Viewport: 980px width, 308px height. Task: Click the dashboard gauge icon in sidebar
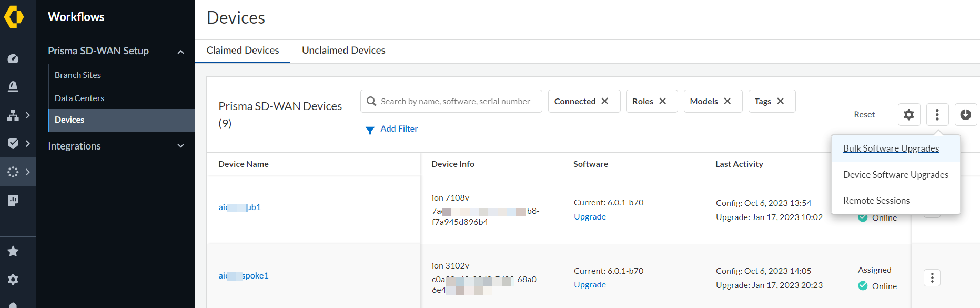tap(13, 58)
